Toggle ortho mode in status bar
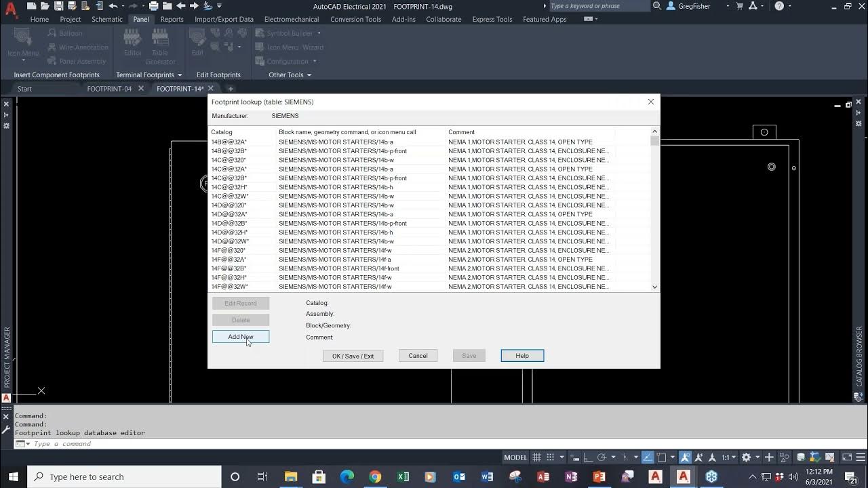Viewport: 868px width, 488px height. [x=588, y=457]
